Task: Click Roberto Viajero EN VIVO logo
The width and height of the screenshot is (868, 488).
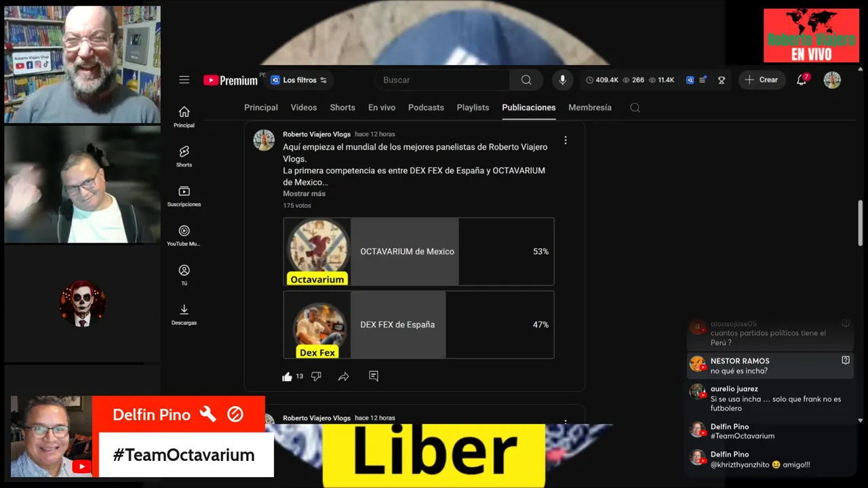Action: coord(811,35)
